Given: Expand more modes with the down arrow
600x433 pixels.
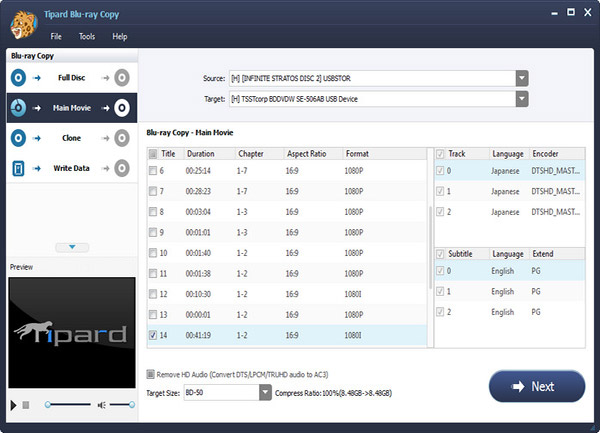Looking at the screenshot, I should (x=70, y=246).
